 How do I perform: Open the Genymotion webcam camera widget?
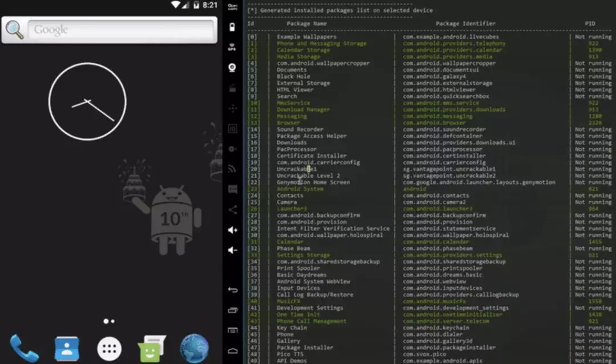(x=232, y=67)
